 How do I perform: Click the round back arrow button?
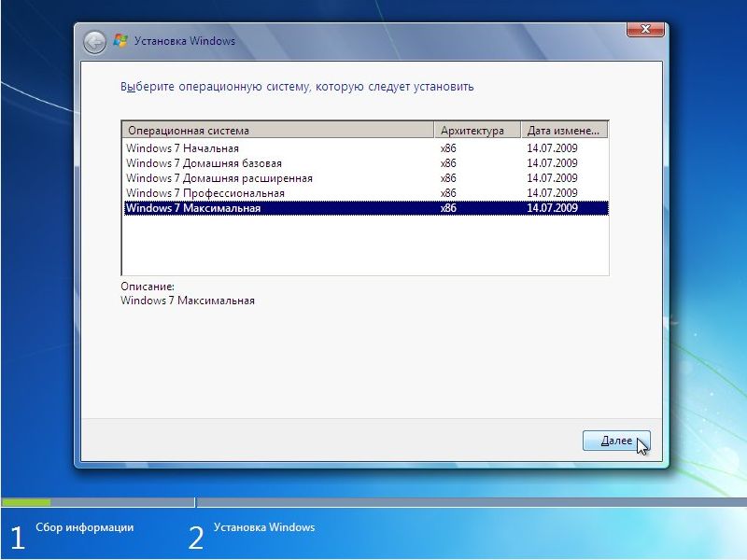click(x=94, y=41)
